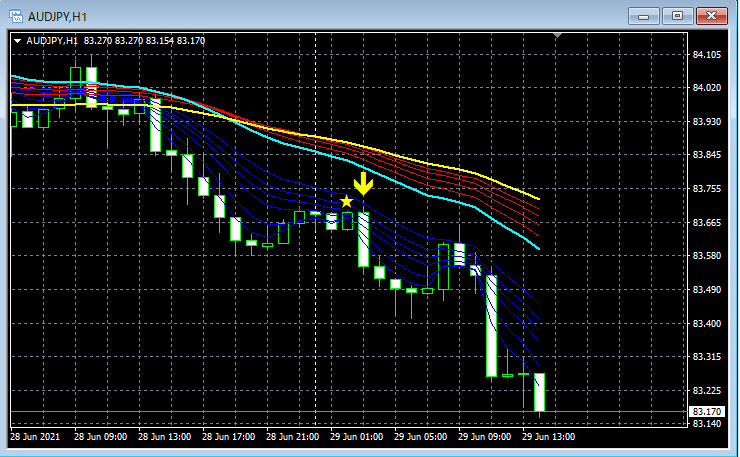Click the 28 Jun 13:00 time label
Viewport: 740px width, 457px height.
pos(164,437)
